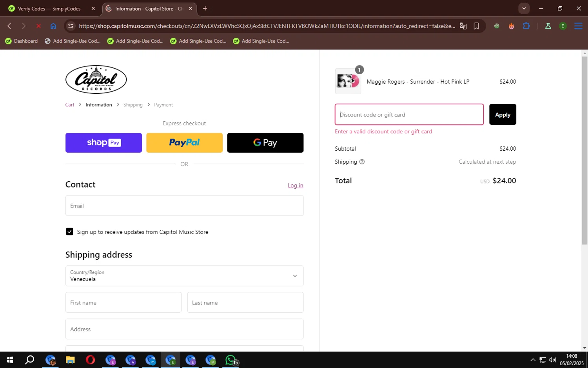Open the browser main menu icon

tap(578, 26)
